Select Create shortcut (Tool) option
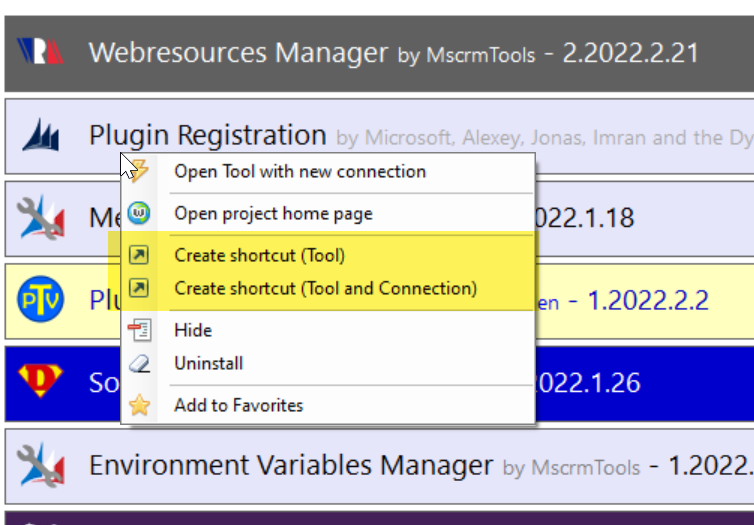 [x=260, y=255]
